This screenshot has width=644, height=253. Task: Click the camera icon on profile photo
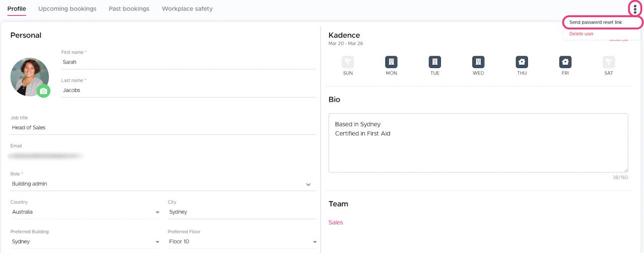(44, 91)
